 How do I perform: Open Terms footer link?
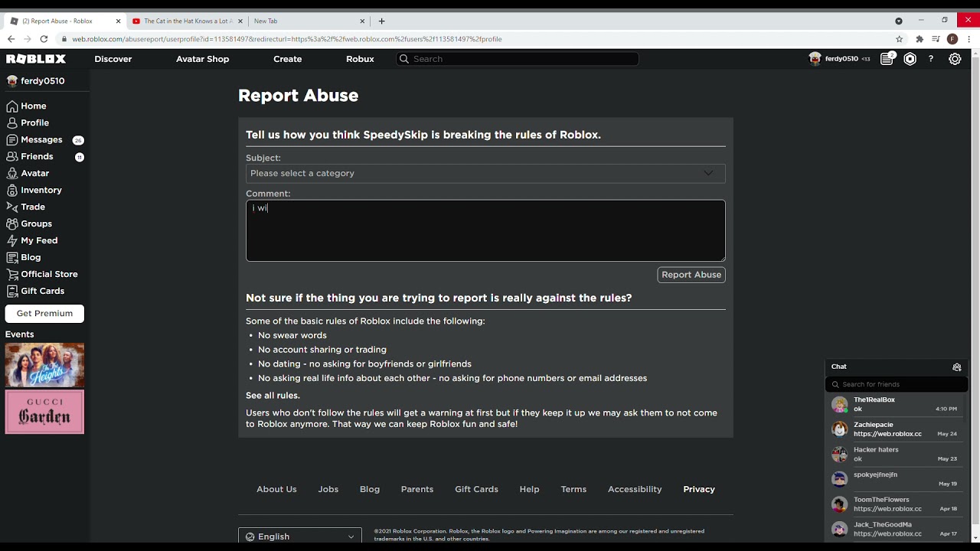point(573,490)
